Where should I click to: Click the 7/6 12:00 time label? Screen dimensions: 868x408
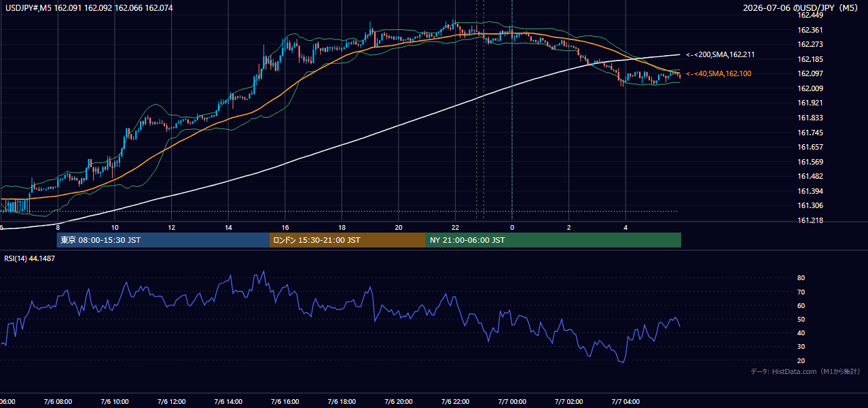click(x=171, y=402)
